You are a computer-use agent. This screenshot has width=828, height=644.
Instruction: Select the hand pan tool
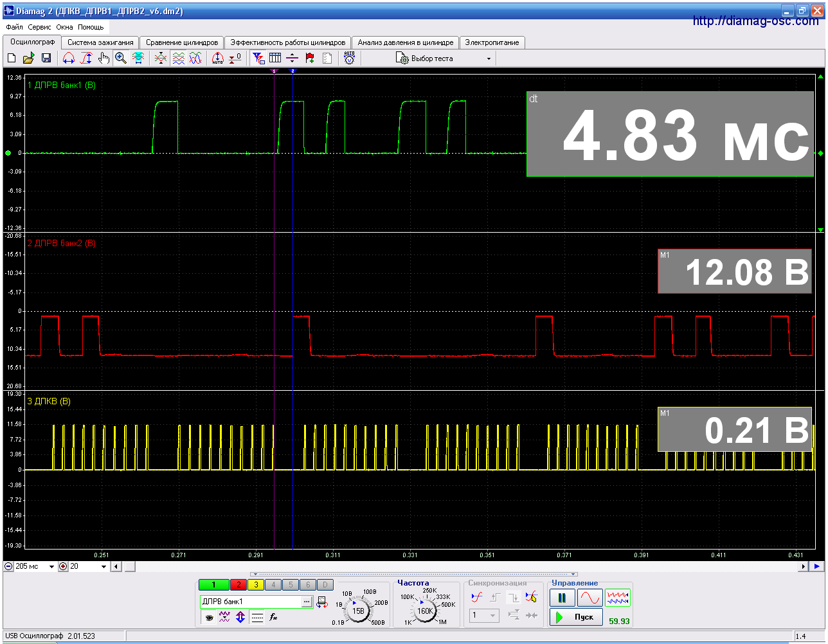104,58
